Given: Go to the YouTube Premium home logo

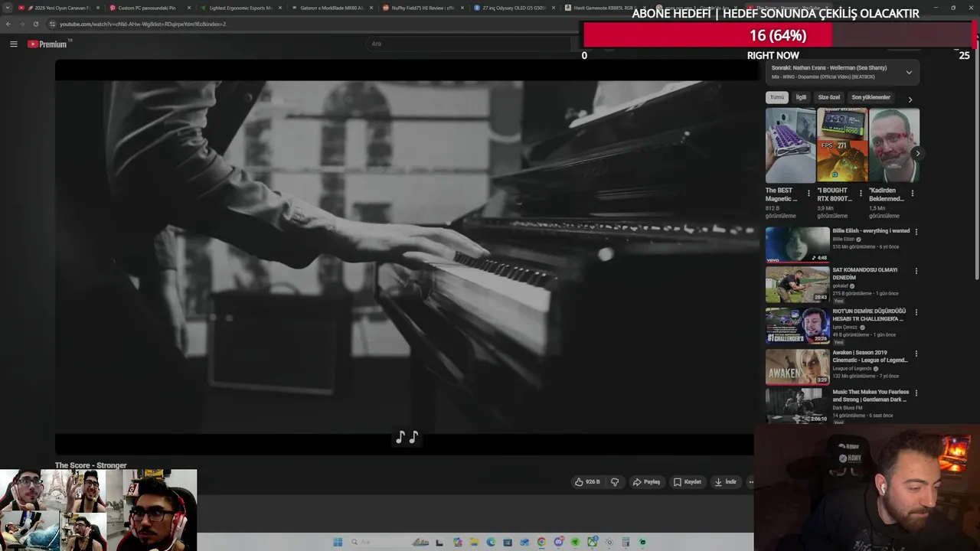Looking at the screenshot, I should pyautogui.click(x=49, y=44).
